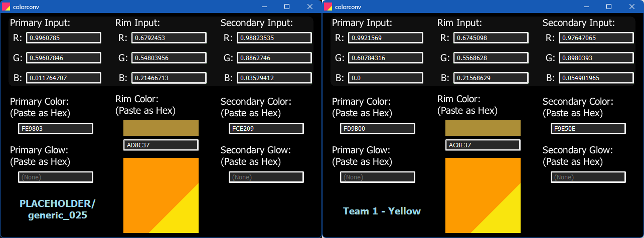644x238 pixels.
Task: Click the PLACEHOLDER/generic_025 label
Action: [x=57, y=209]
